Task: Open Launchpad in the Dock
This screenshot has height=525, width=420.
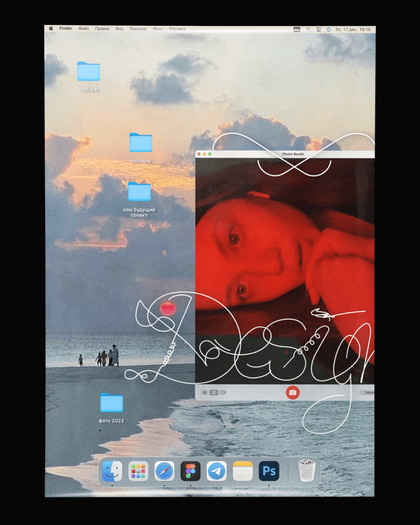Action: (138, 471)
